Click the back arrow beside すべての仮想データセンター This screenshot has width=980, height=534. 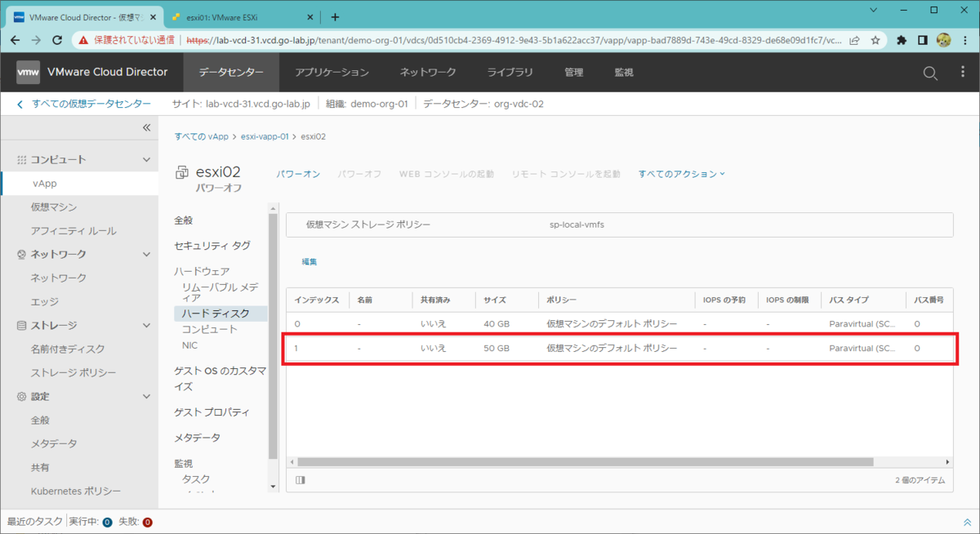pyautogui.click(x=20, y=104)
